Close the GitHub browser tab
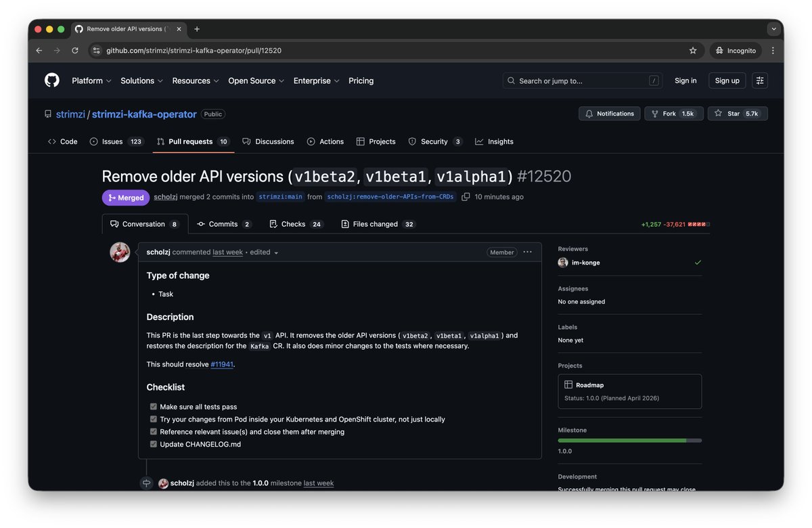812x528 pixels. pyautogui.click(x=179, y=29)
